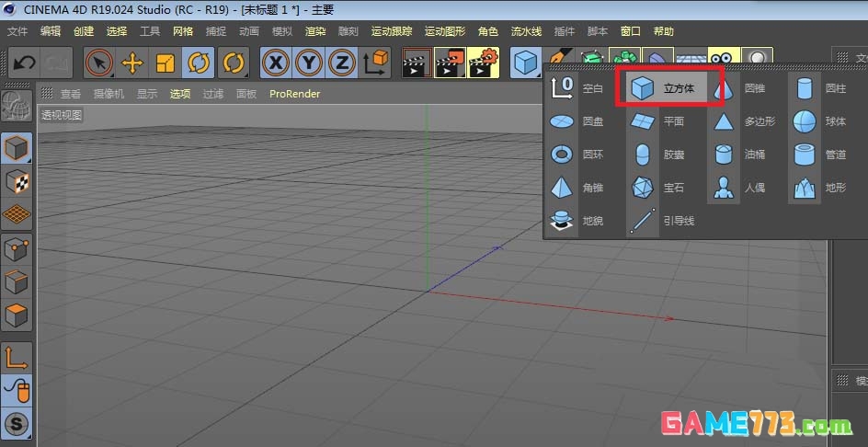The image size is (868, 447).
Task: Toggle Texture mode checkered cube
Action: coord(16,181)
